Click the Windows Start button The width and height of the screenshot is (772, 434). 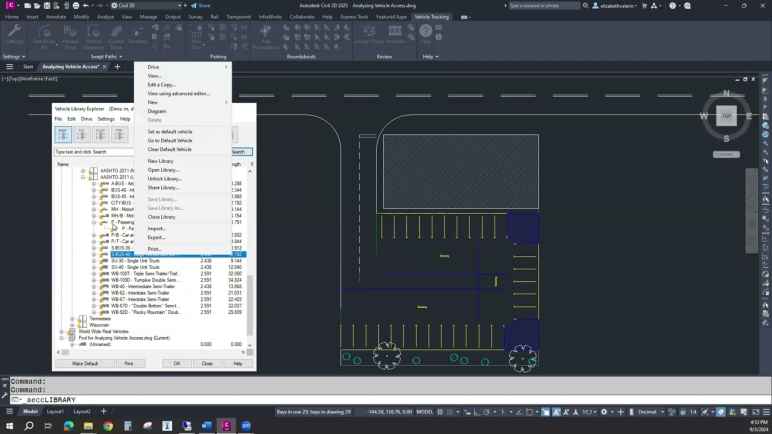[x=10, y=426]
